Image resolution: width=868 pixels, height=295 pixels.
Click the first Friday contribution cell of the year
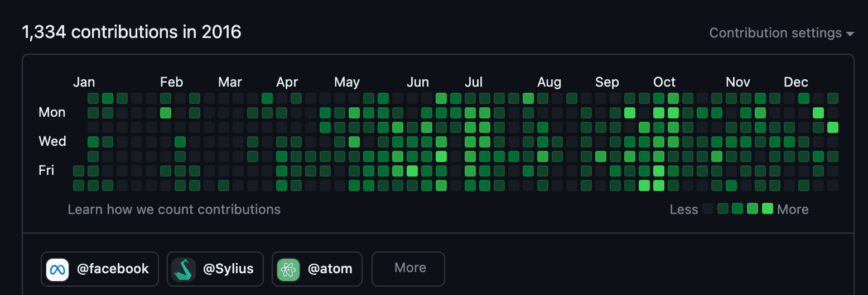(79, 171)
